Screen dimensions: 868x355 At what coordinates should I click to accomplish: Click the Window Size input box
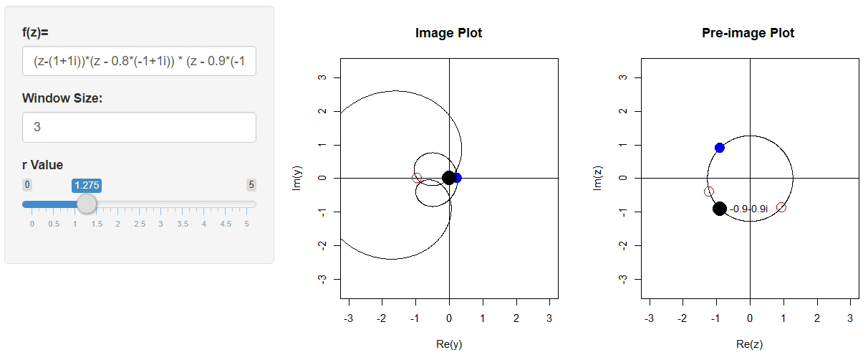(139, 127)
